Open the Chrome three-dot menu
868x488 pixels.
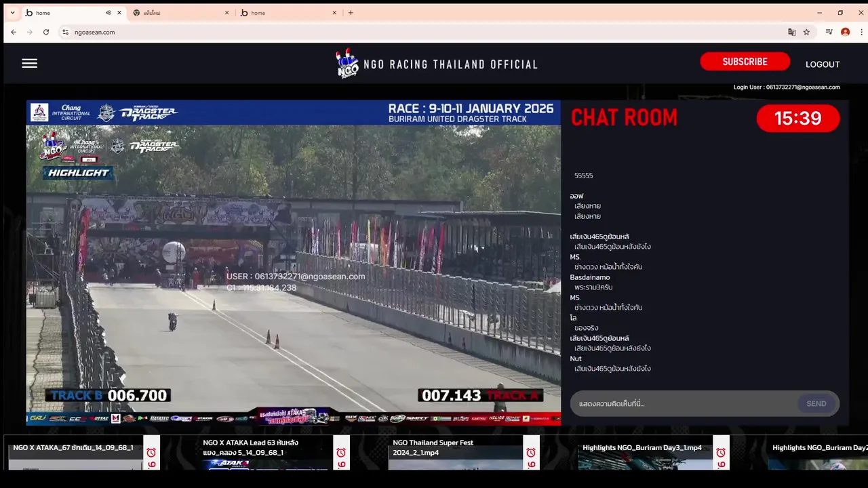coord(861,32)
